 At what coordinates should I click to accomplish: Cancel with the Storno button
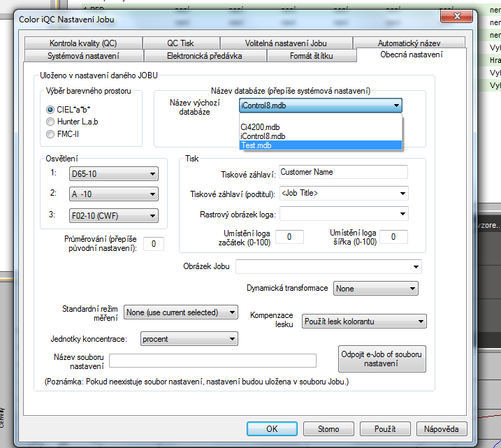click(328, 429)
